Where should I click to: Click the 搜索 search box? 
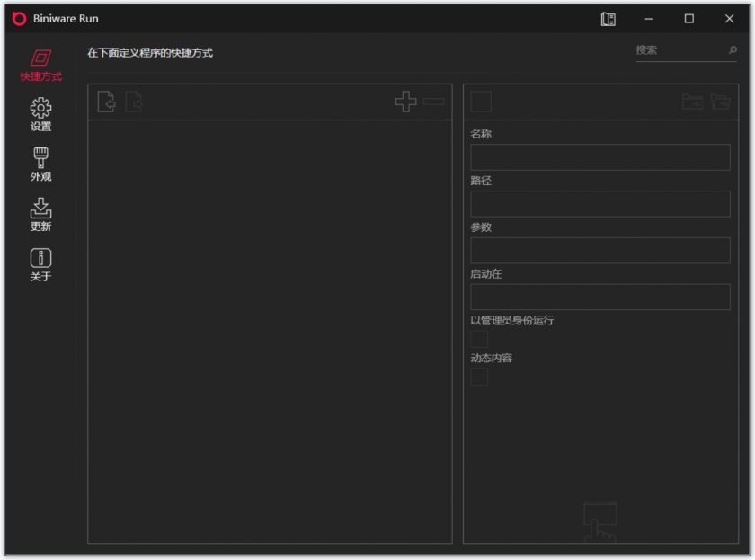point(679,50)
